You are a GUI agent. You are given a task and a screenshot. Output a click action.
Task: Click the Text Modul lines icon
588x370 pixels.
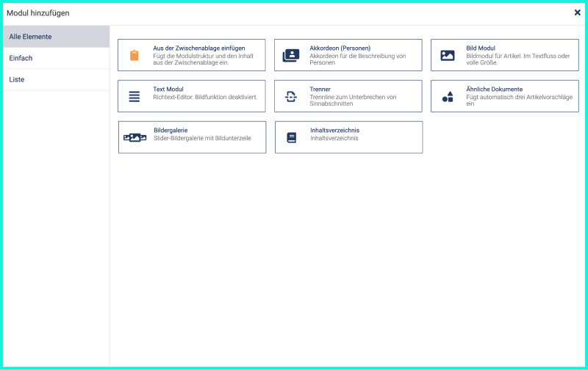point(135,96)
